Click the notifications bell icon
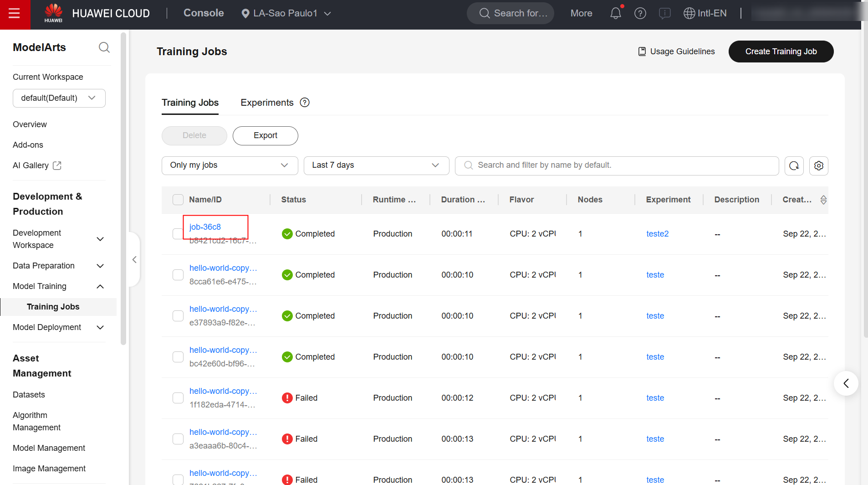The height and width of the screenshot is (485, 868). click(615, 13)
